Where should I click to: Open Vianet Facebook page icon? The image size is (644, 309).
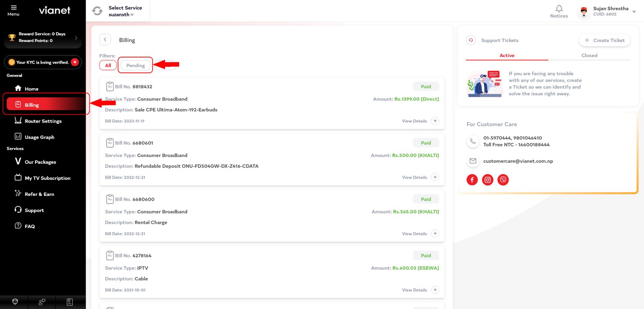[x=472, y=180]
